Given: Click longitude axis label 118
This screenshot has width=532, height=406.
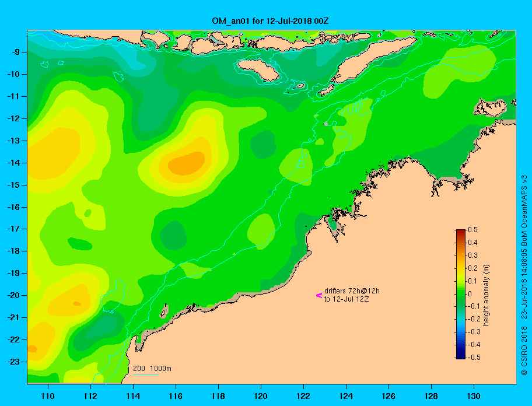Looking at the screenshot, I should pos(218,396).
